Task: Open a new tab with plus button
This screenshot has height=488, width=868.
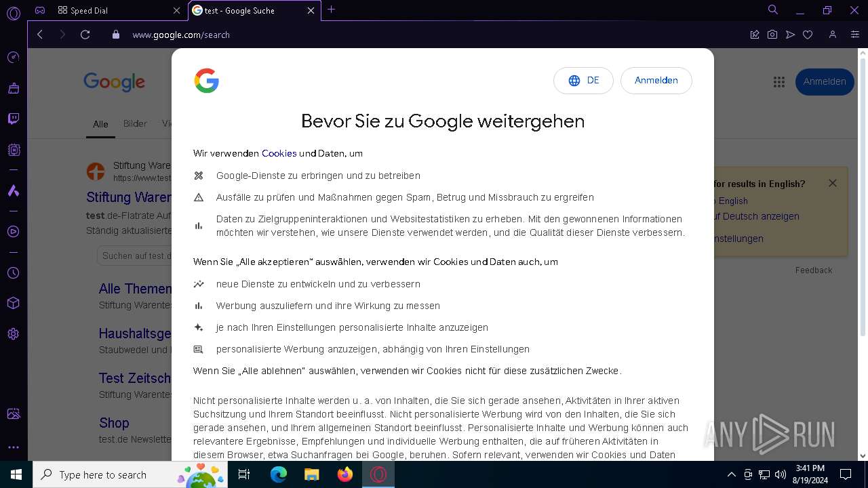Action: click(331, 9)
